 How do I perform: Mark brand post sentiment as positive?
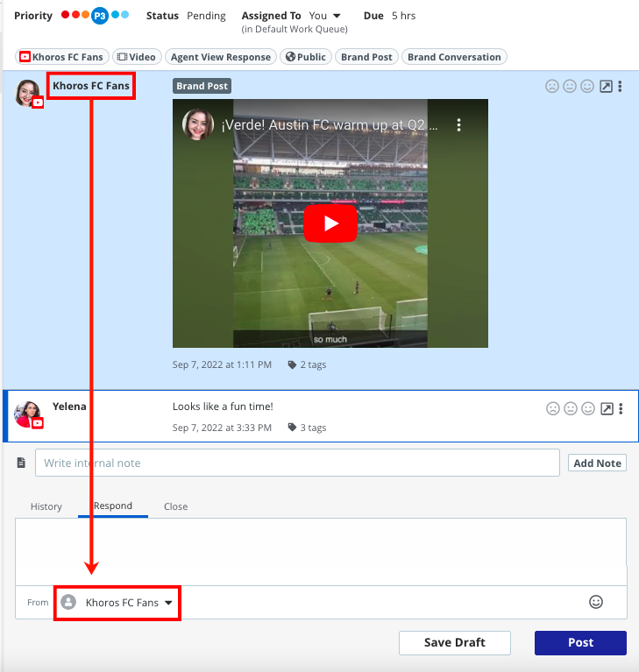pyautogui.click(x=587, y=87)
